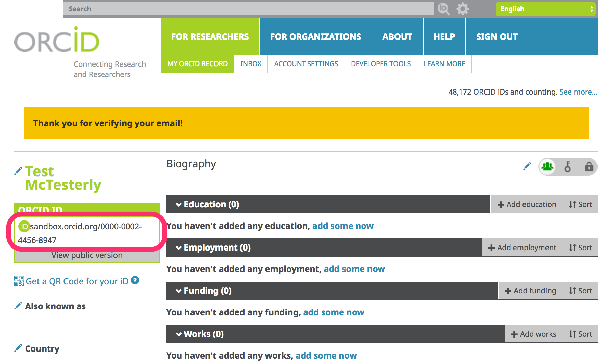612x364 pixels.
Task: Click the Test McTesterly name heading
Action: (63, 178)
